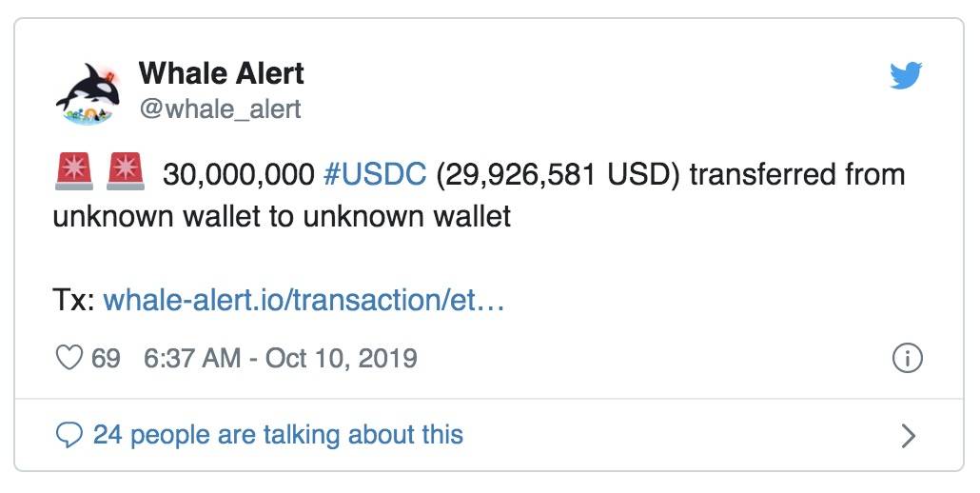This screenshot has width=980, height=493.
Task: Open the #USDC hashtag link
Action: click(375, 174)
